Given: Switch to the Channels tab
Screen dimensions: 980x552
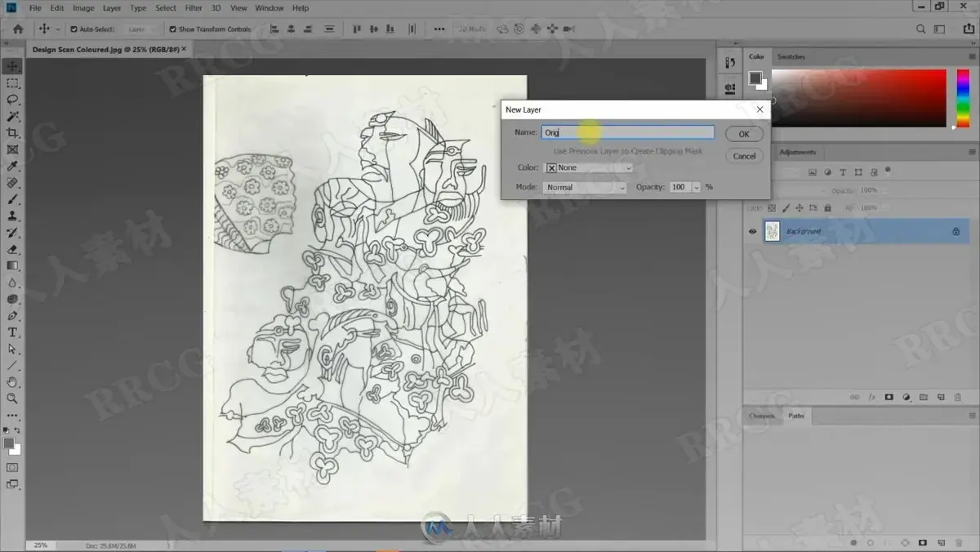Looking at the screenshot, I should 762,416.
